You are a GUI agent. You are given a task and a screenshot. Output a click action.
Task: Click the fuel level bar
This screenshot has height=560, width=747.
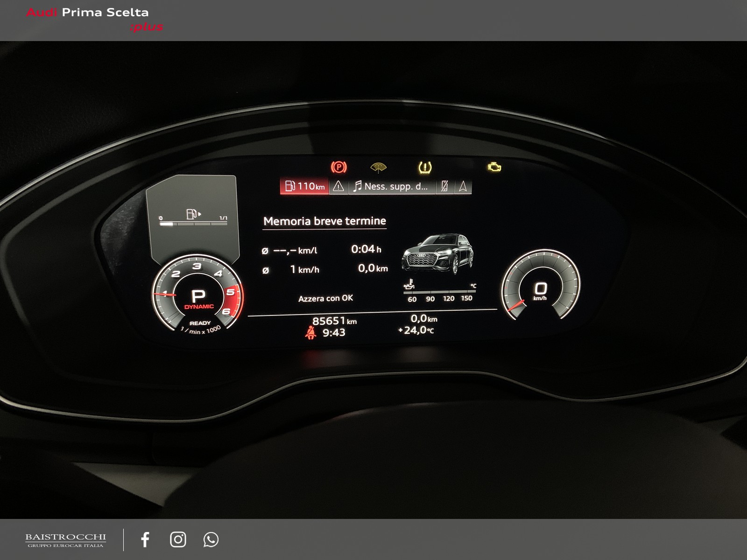193,224
